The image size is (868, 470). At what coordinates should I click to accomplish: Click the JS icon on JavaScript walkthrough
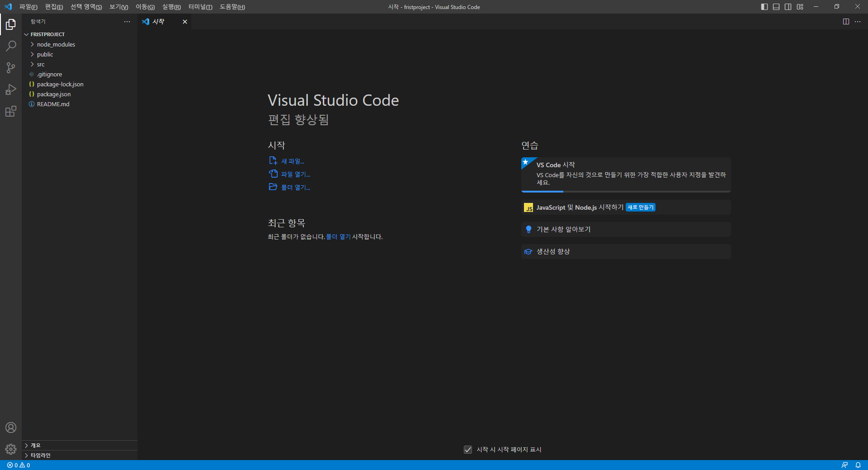[528, 208]
